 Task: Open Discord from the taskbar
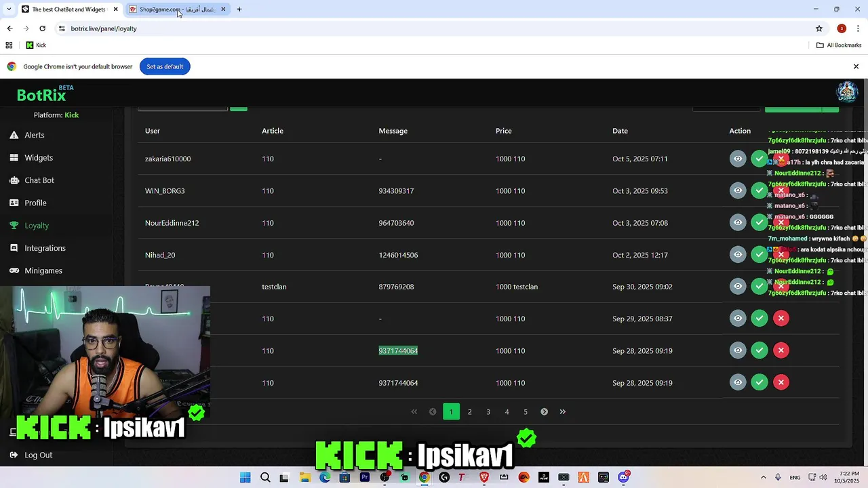coord(623,477)
